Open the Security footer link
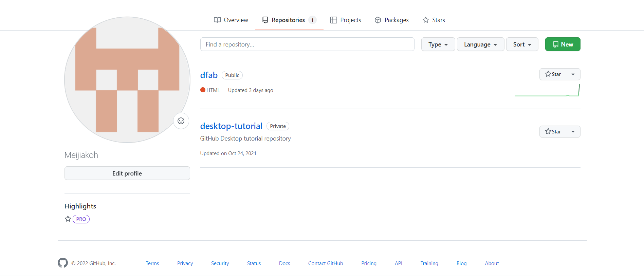 click(220, 263)
